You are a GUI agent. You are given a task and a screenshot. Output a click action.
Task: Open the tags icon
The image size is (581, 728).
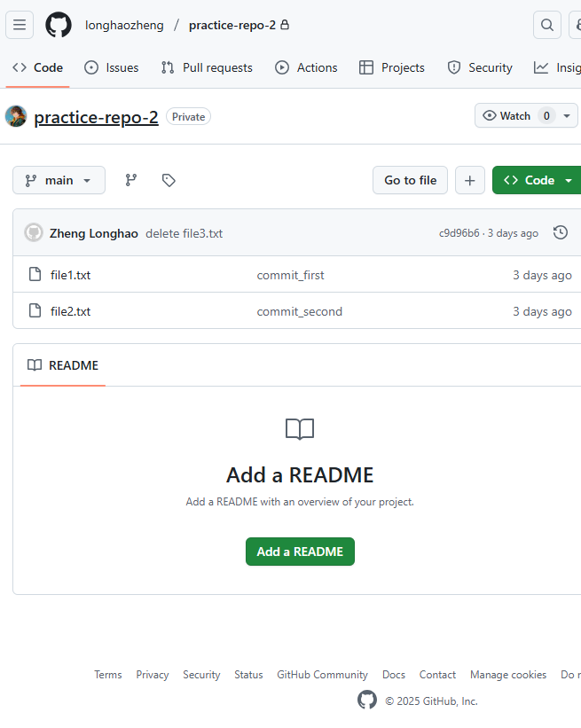169,180
